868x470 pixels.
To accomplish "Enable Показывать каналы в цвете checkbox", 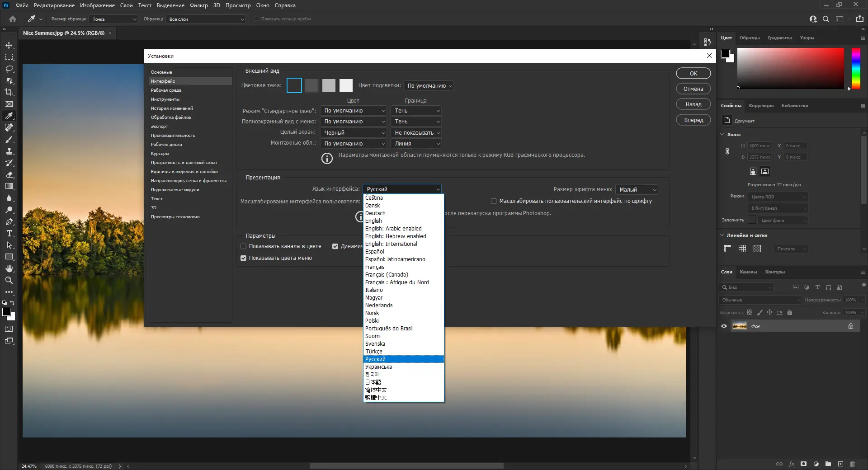I will pyautogui.click(x=243, y=246).
